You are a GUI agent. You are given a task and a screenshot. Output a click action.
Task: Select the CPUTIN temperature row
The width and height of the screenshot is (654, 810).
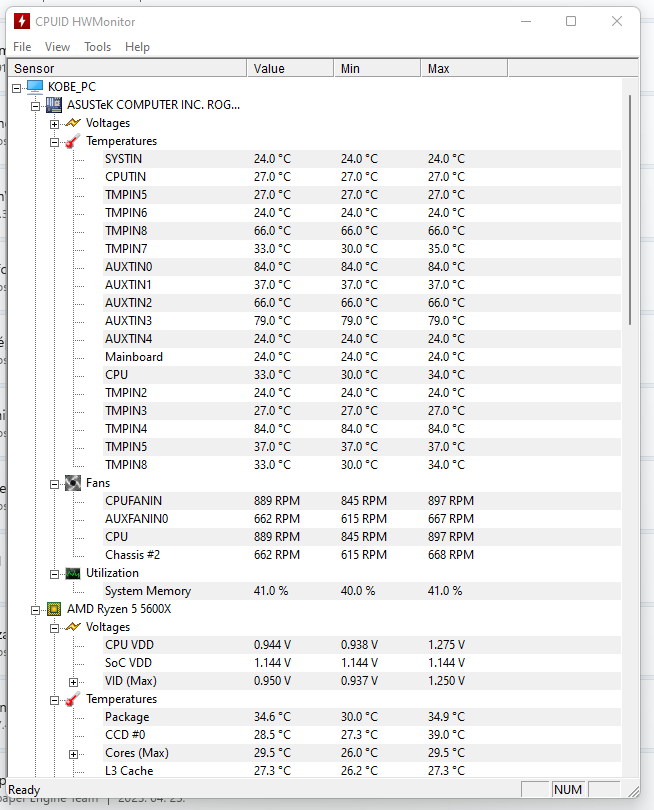tap(362, 177)
